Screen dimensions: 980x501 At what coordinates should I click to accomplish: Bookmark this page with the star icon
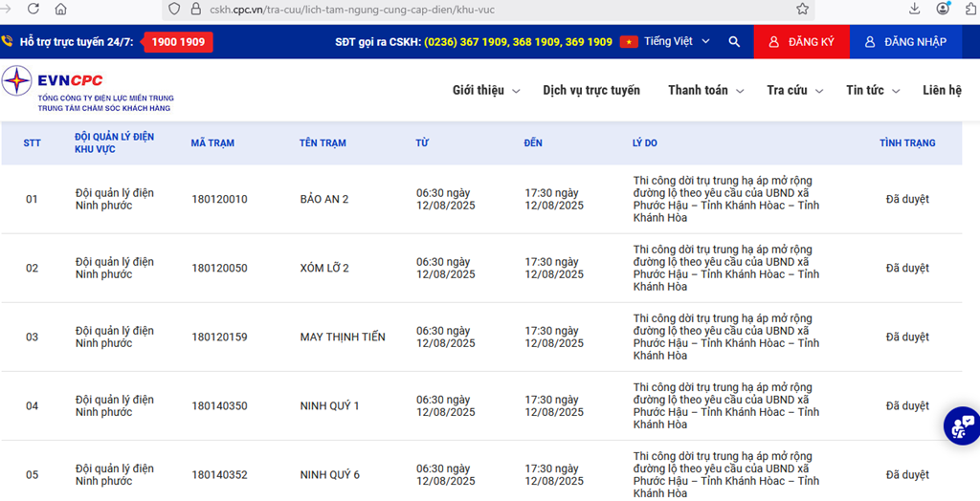pyautogui.click(x=802, y=9)
